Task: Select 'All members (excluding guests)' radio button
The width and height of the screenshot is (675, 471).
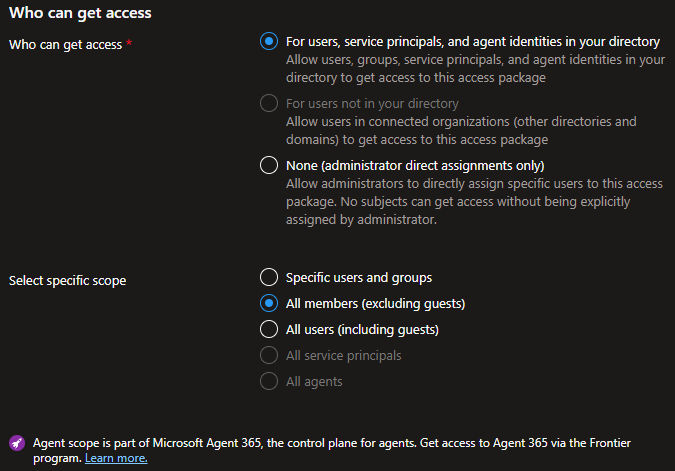Action: click(x=269, y=304)
